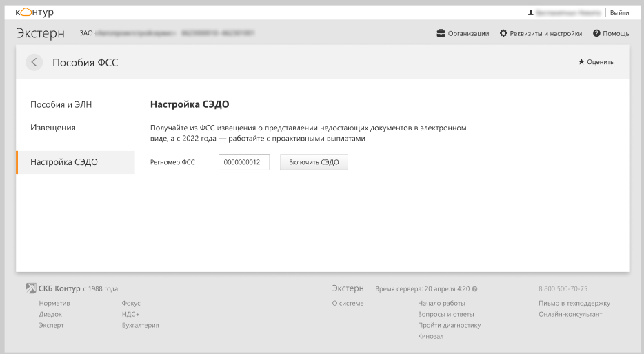Click the Время сервера text
This screenshot has height=354, width=644.
point(422,289)
